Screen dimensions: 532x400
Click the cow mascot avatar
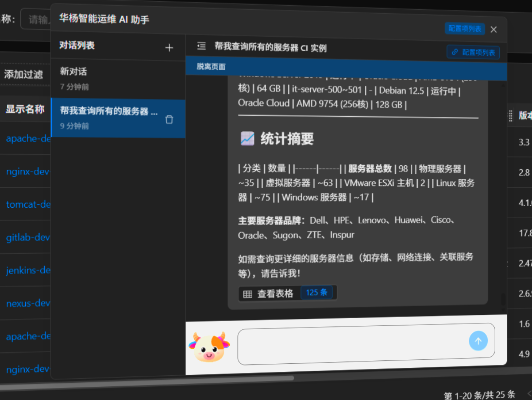tap(209, 347)
